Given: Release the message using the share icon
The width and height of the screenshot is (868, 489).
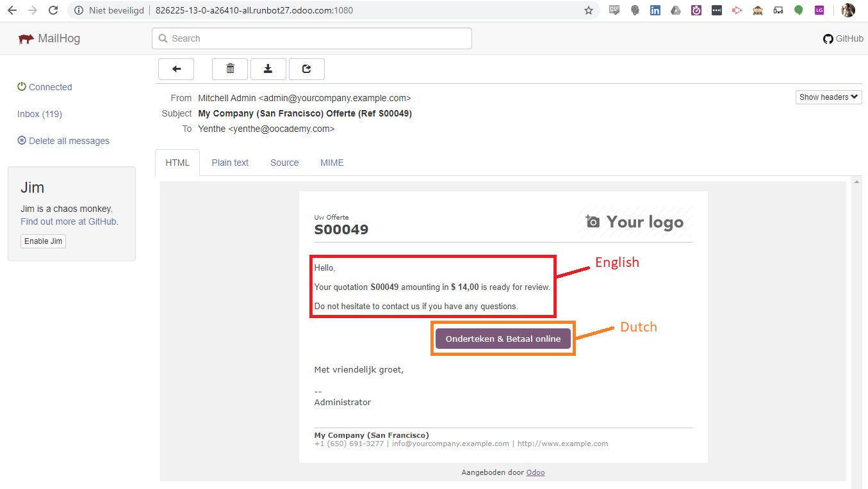Looking at the screenshot, I should pos(306,68).
